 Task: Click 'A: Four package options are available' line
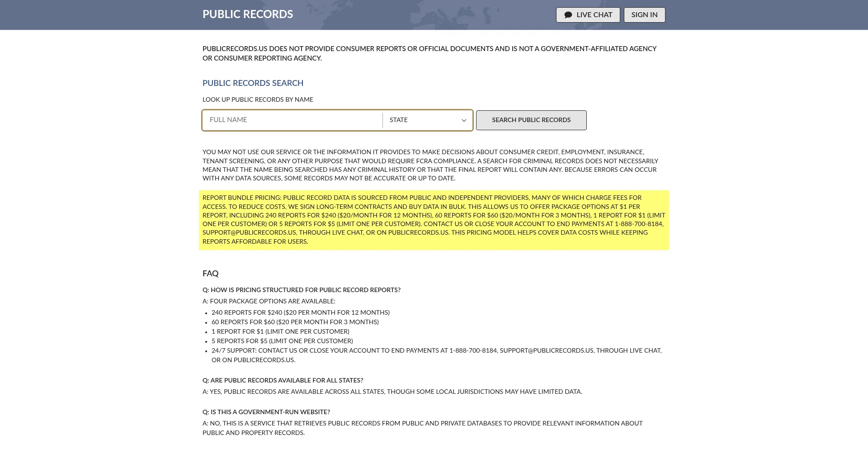(x=269, y=301)
